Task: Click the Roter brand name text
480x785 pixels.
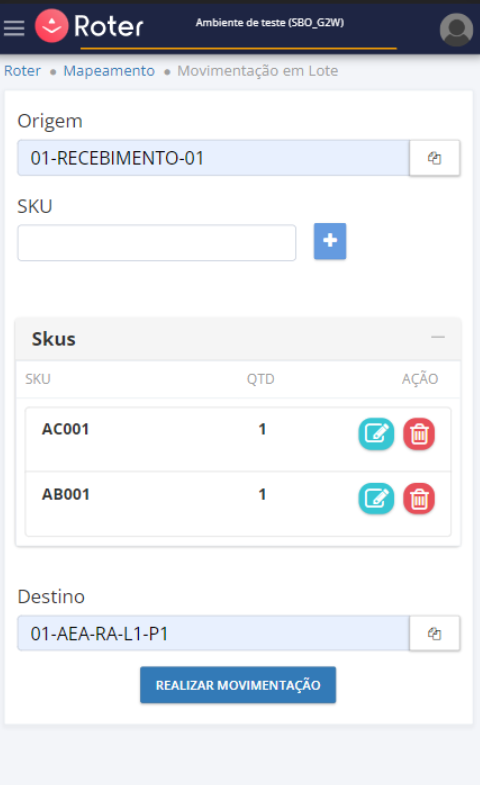Action: click(109, 26)
